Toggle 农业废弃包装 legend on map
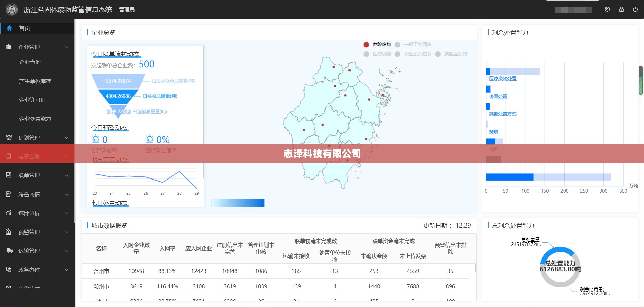 (413, 54)
